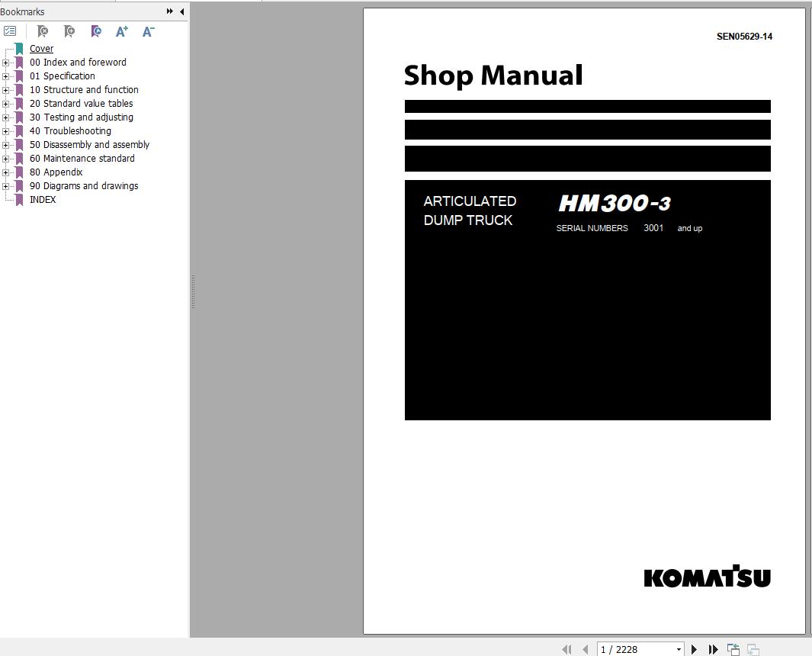The width and height of the screenshot is (812, 656).
Task: Expand the 20 Standard value tables node
Action: [5, 105]
